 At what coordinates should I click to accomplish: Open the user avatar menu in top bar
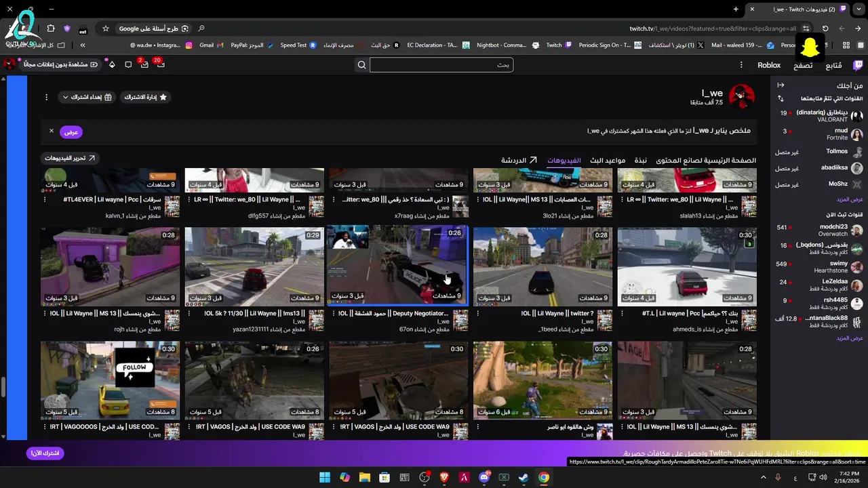point(9,64)
